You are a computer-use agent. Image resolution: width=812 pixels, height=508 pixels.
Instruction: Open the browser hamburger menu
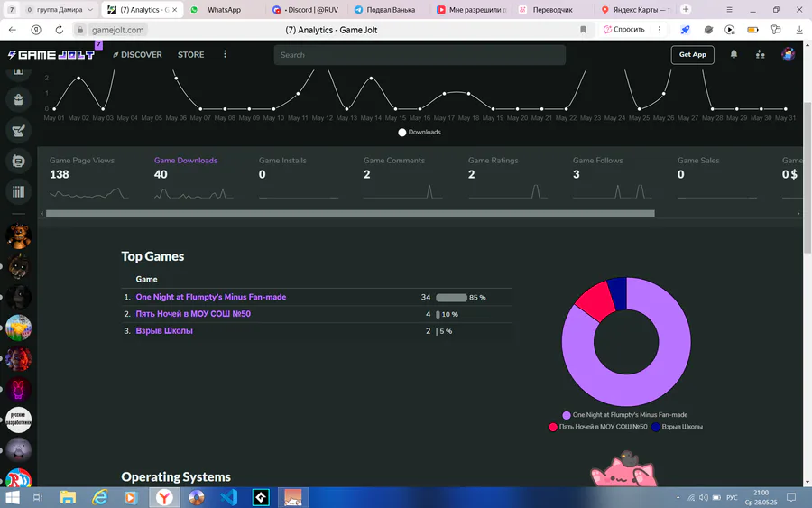tap(729, 9)
